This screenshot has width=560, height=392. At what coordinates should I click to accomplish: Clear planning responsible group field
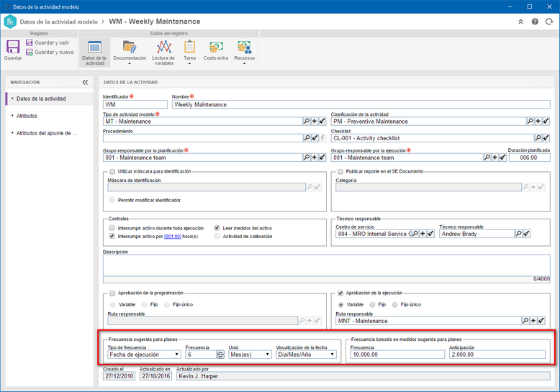point(322,158)
